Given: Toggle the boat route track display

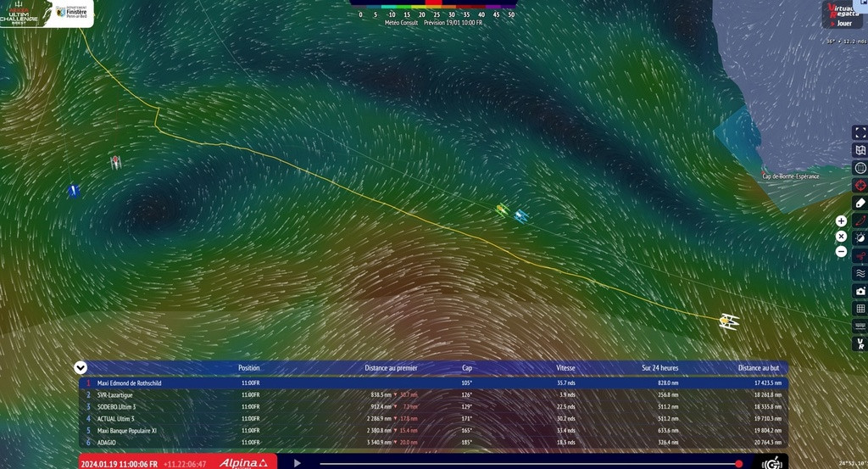Looking at the screenshot, I should tap(860, 221).
